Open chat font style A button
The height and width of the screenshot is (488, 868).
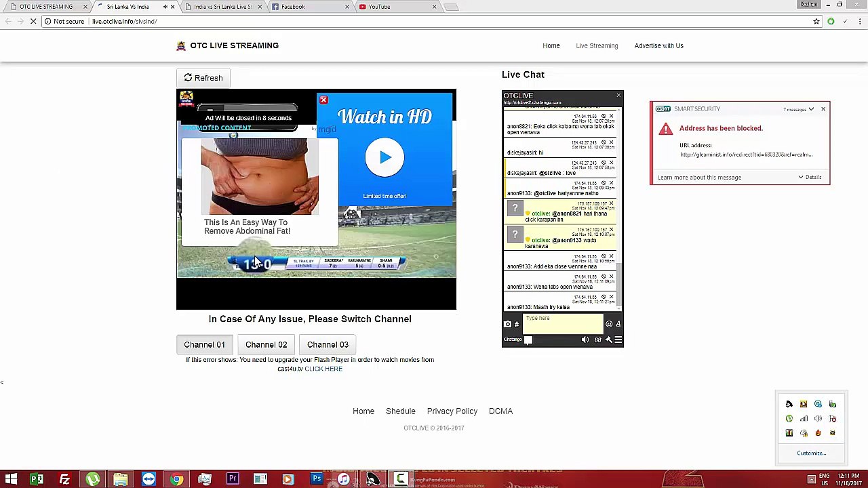point(618,324)
